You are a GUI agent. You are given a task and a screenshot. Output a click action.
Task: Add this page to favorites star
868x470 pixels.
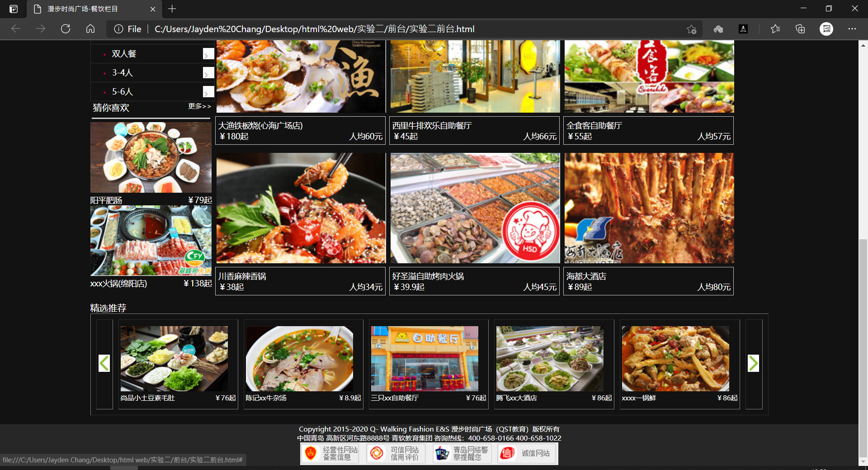coord(691,29)
